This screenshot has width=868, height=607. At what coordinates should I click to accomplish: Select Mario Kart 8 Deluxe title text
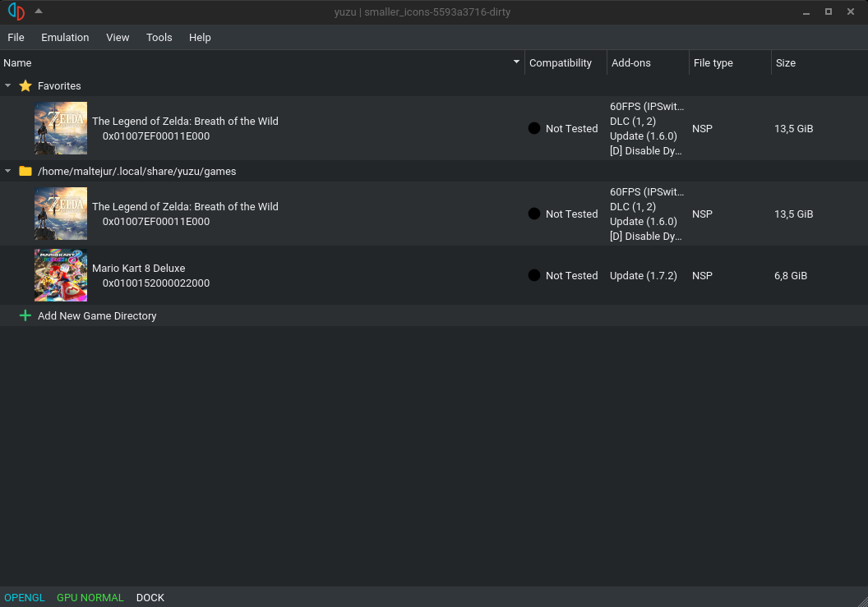pos(138,269)
